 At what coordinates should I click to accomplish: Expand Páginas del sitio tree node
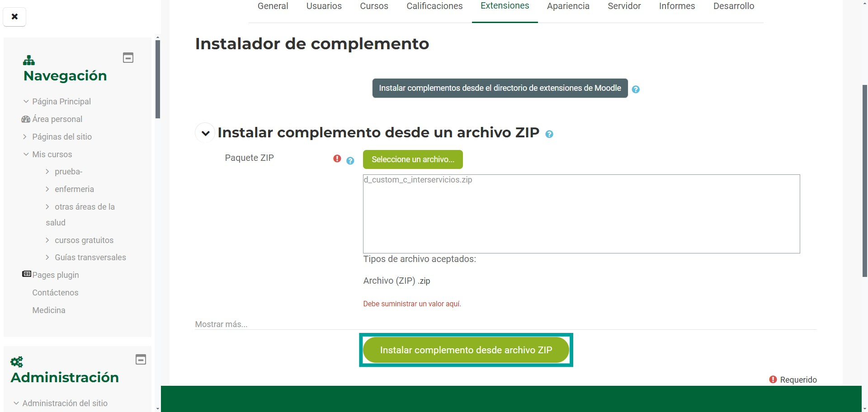[x=25, y=136]
